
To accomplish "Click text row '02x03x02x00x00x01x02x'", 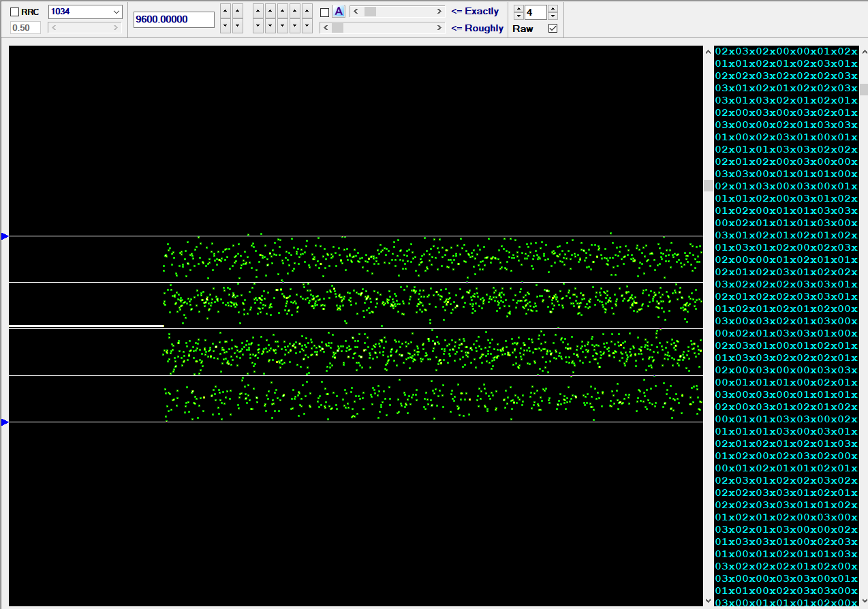I will coord(786,51).
